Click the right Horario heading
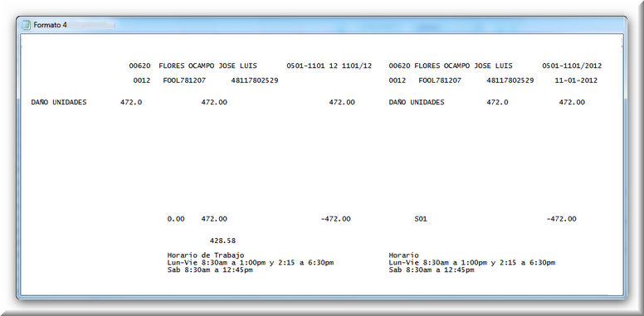Viewport: 644px width, 316px height. coord(403,255)
